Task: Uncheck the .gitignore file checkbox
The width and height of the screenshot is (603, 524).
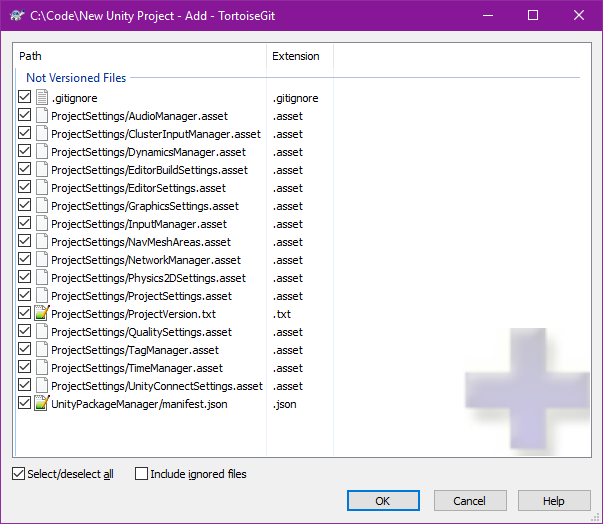Action: tap(24, 96)
